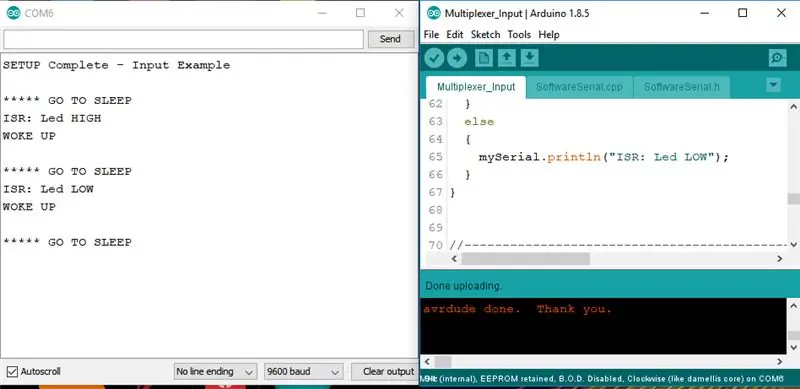Open the No line ending dropdown
The height and width of the screenshot is (389, 800).
point(215,372)
